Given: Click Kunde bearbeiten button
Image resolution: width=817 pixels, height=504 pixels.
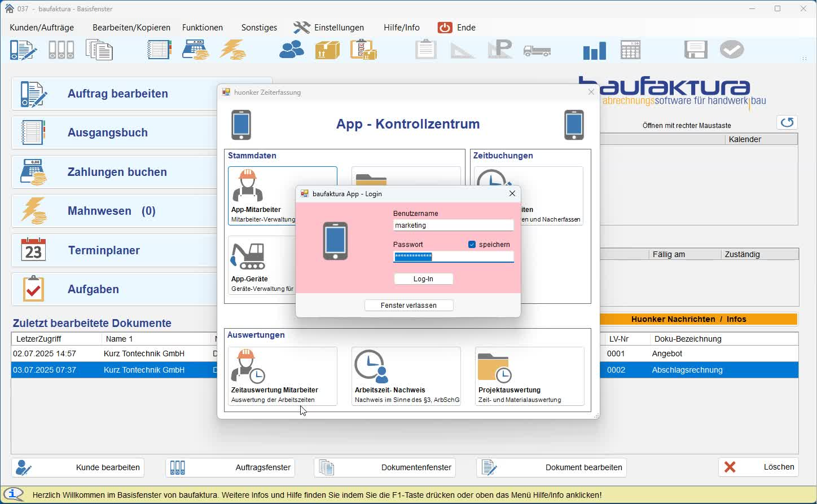Looking at the screenshot, I should 78,467.
